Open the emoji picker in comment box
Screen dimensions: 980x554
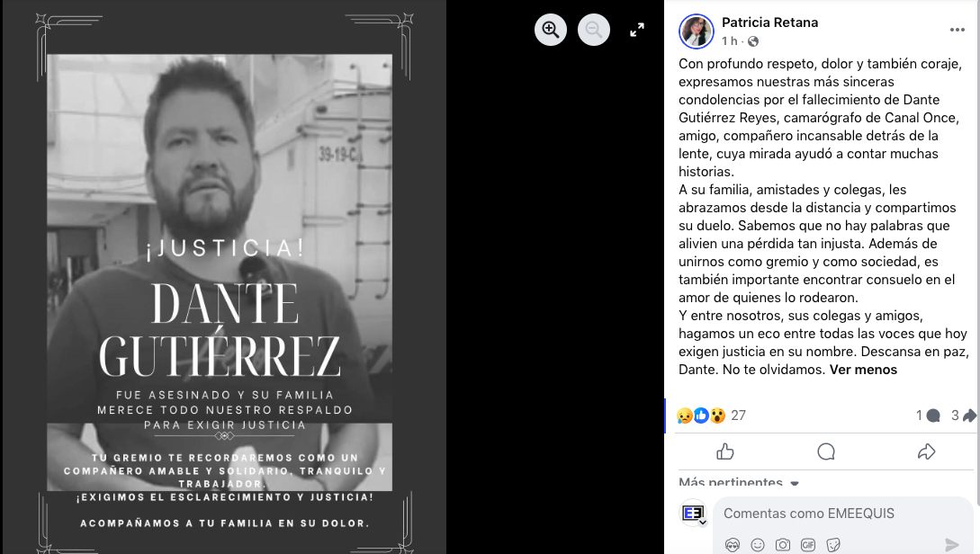click(758, 545)
